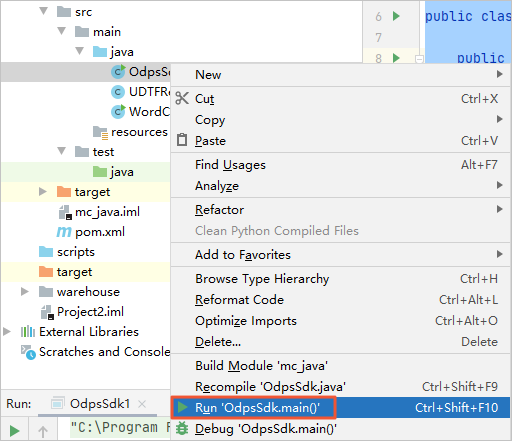Expand the inner target folder under mc_java

pyautogui.click(x=43, y=192)
